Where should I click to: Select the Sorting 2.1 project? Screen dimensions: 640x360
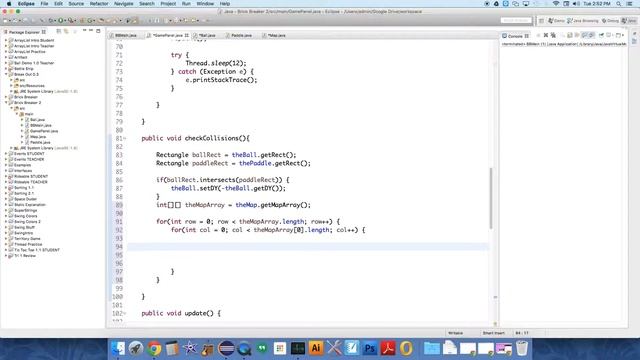24,193
